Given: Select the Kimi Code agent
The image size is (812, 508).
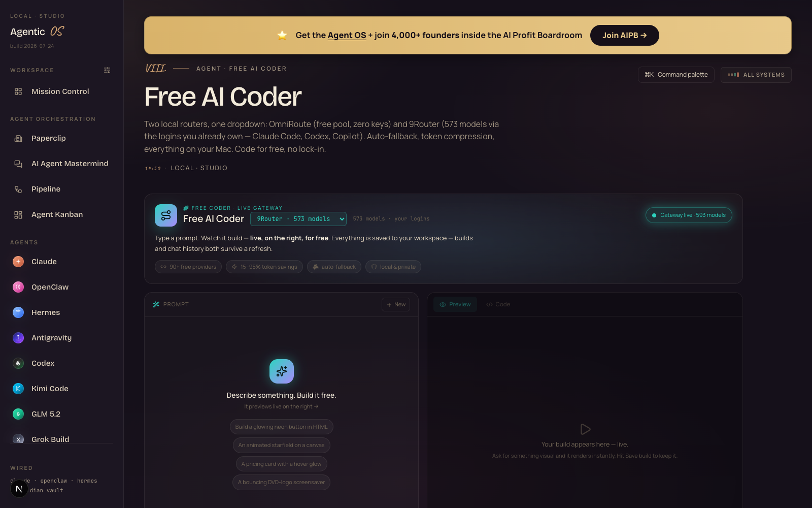Looking at the screenshot, I should (x=62, y=389).
